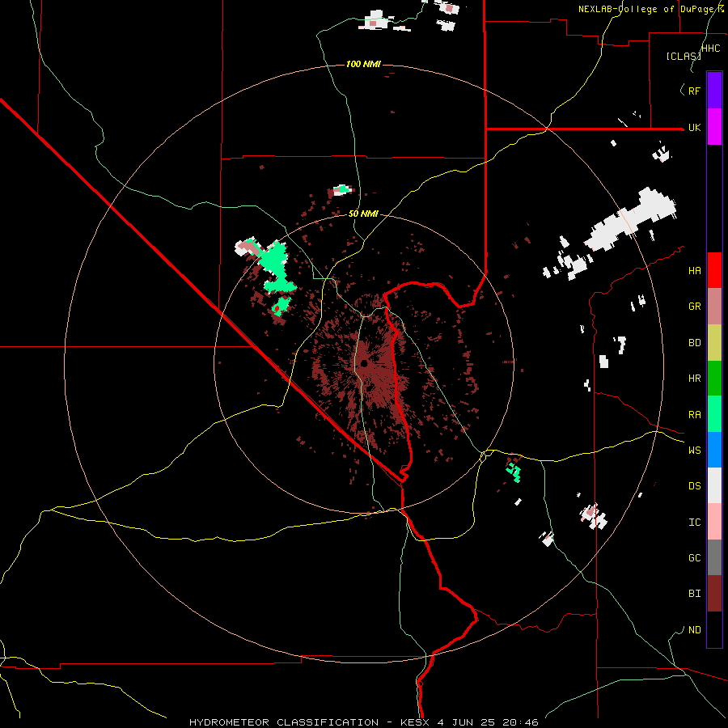Viewport: 728px width, 728px height.
Task: Click the DS legend label
Action: 694,485
